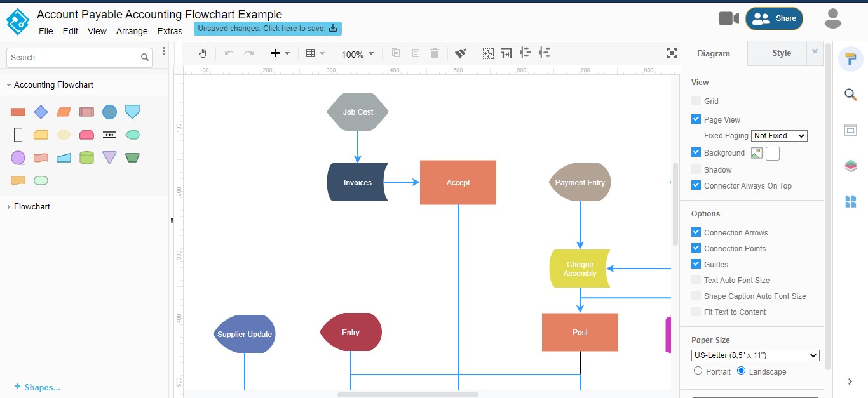Open the Layers panel icon
868x398 pixels.
850,166
